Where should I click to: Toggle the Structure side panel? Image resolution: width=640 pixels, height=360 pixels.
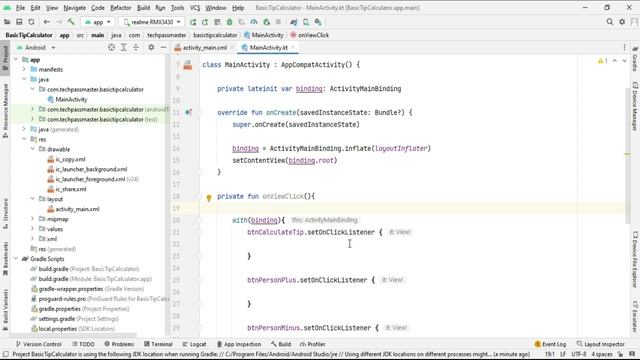coord(5,213)
